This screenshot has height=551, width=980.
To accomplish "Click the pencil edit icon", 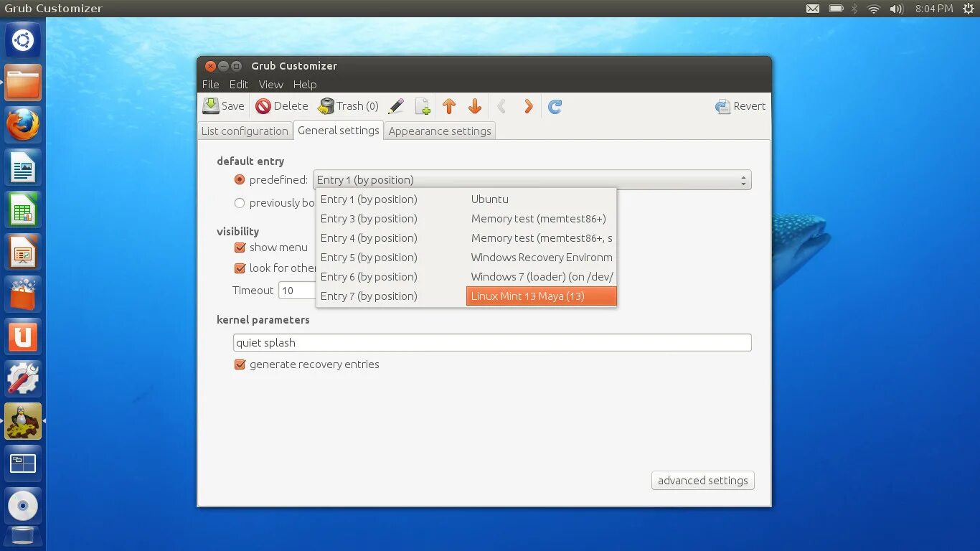I will (x=396, y=106).
